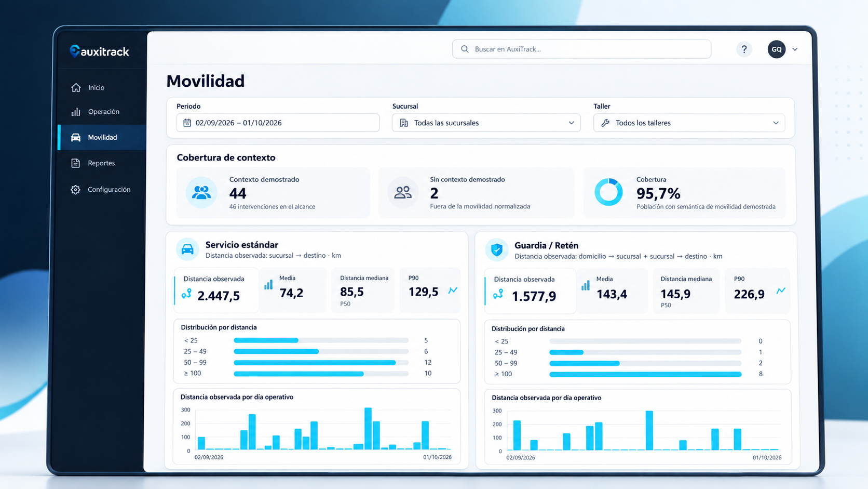Click the tallest bar in Guardia / Retén daily chart
The width and height of the screenshot is (868, 489).
tap(649, 431)
